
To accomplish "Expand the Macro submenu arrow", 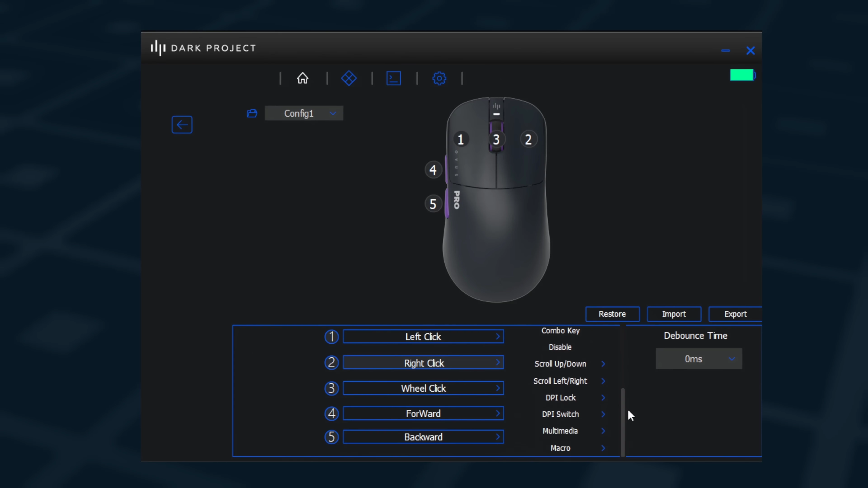I will pos(603,448).
